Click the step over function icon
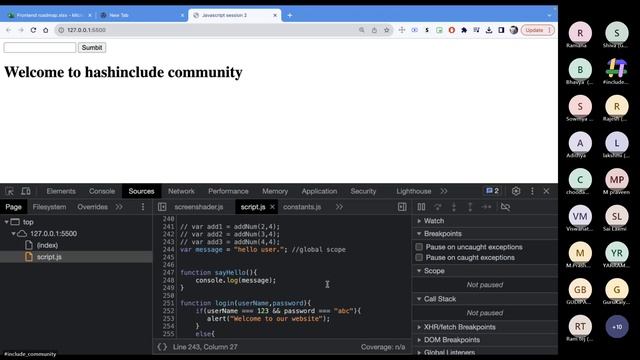Viewport: 640px width, 360px height. [x=438, y=207]
